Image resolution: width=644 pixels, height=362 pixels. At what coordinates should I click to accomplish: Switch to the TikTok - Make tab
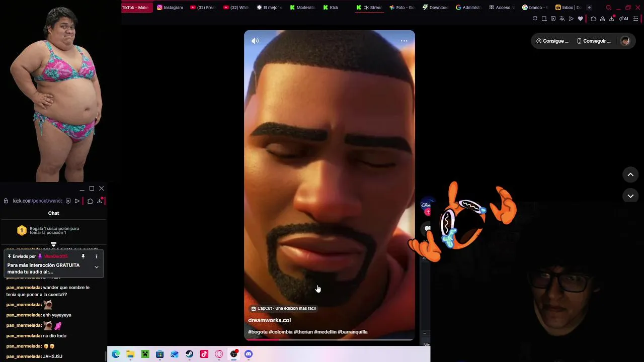pos(136,8)
